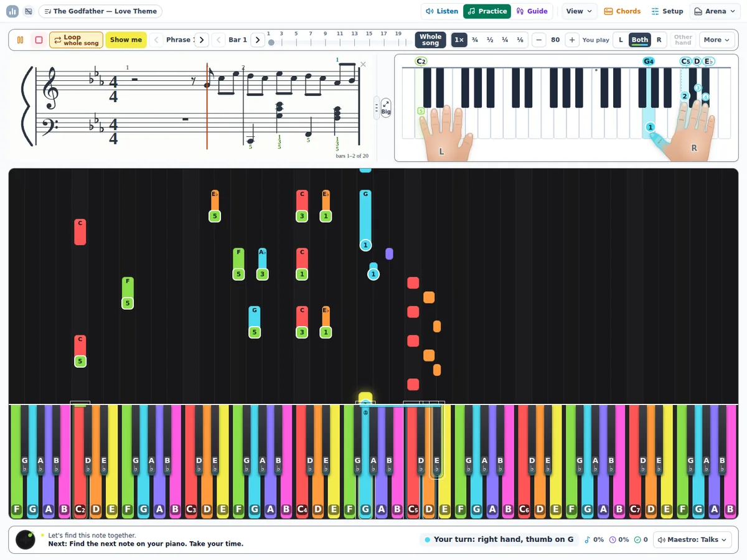
Task: Open the bar-chart stats icon
Action: point(12,11)
